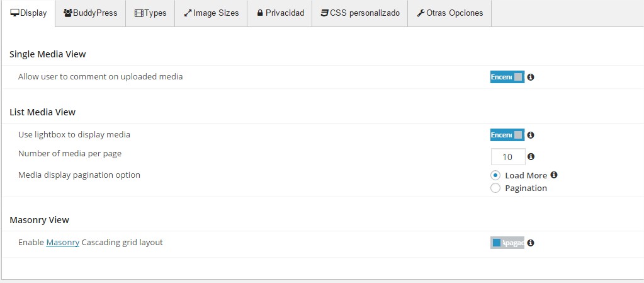The image size is (644, 283).
Task: Toggle user comments on uploaded media
Action: (x=507, y=78)
